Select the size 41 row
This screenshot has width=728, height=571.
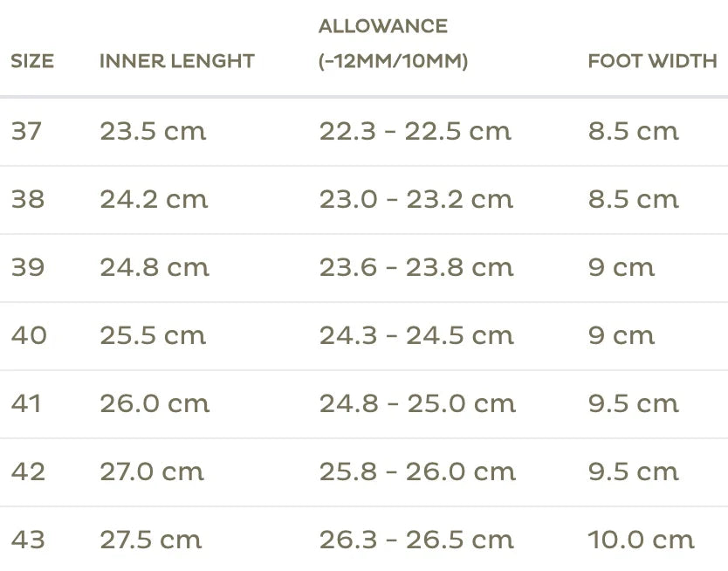pyautogui.click(x=364, y=404)
